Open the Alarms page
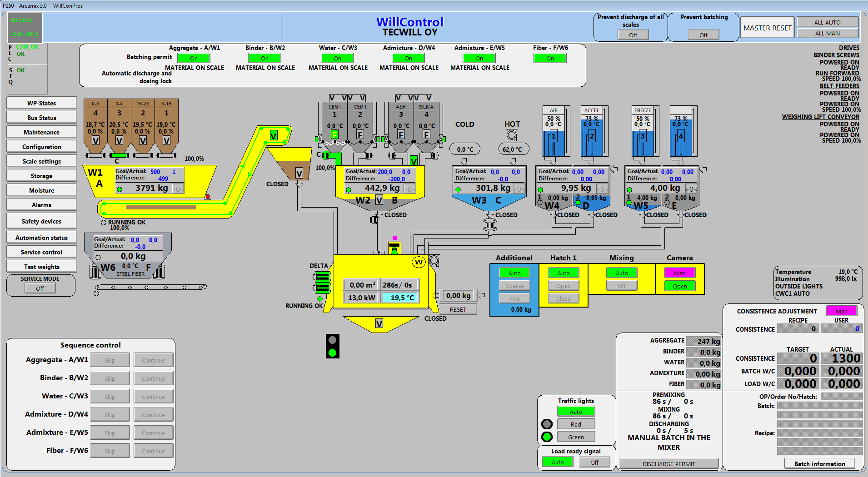 point(41,205)
